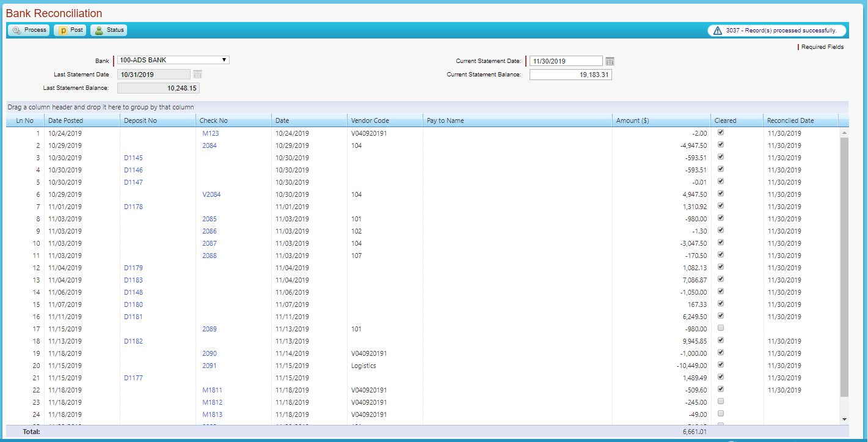The width and height of the screenshot is (868, 442).
Task: Toggle Cleared checkbox for deposit D1178
Action: [x=721, y=206]
